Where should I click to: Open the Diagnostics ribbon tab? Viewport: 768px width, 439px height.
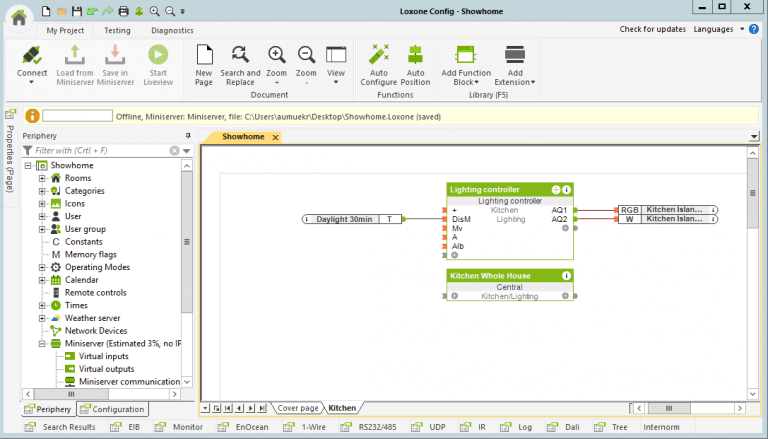(x=172, y=31)
